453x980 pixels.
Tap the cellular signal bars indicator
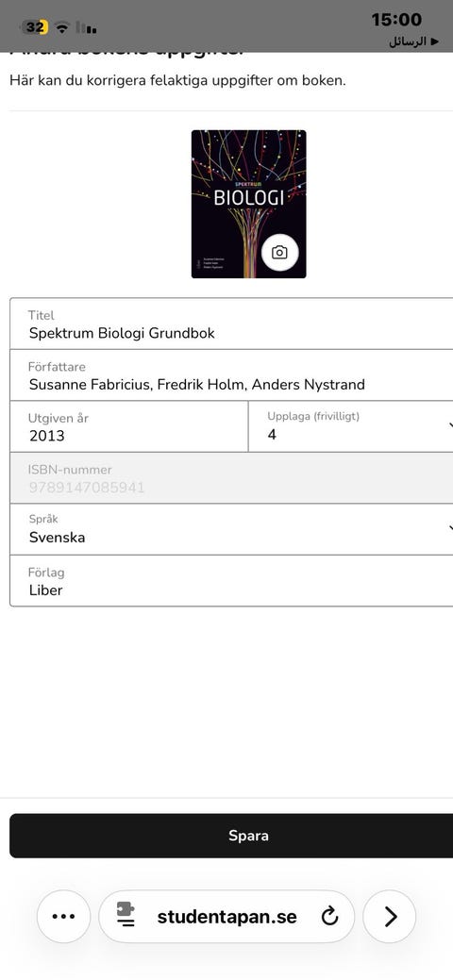pyautogui.click(x=86, y=27)
